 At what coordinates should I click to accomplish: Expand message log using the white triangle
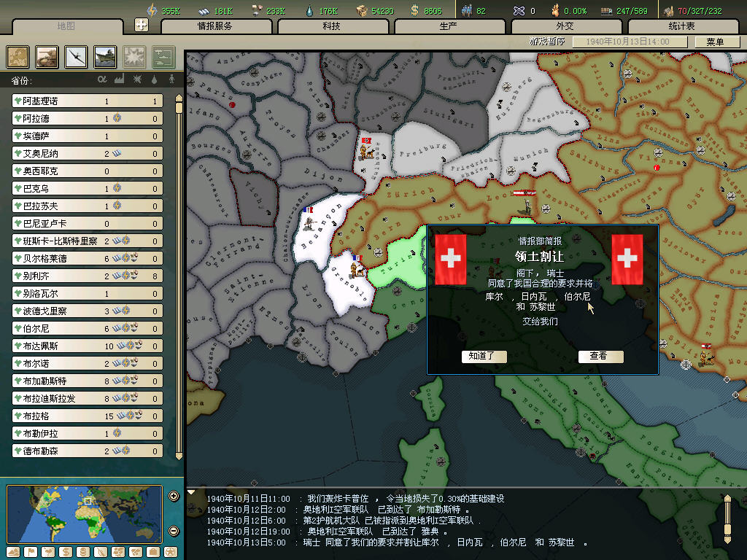[192, 493]
